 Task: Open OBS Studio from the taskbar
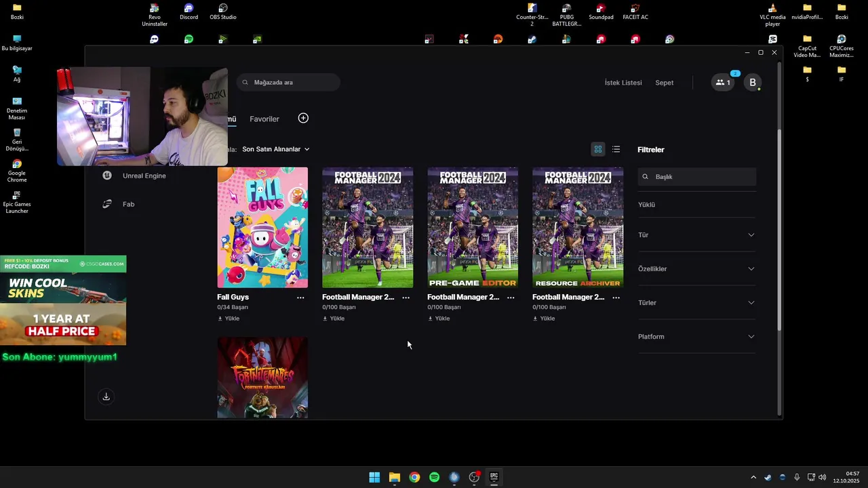[x=474, y=477]
